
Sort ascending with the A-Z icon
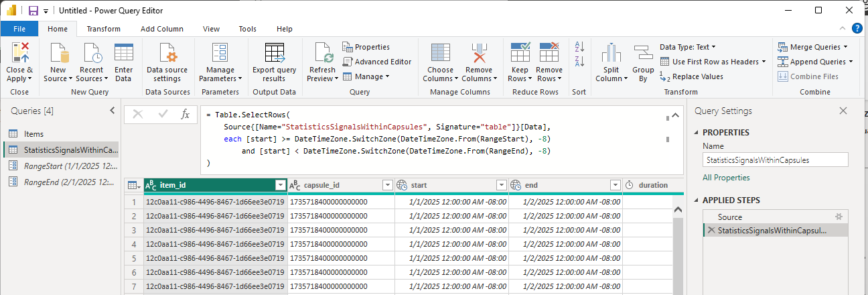click(579, 46)
